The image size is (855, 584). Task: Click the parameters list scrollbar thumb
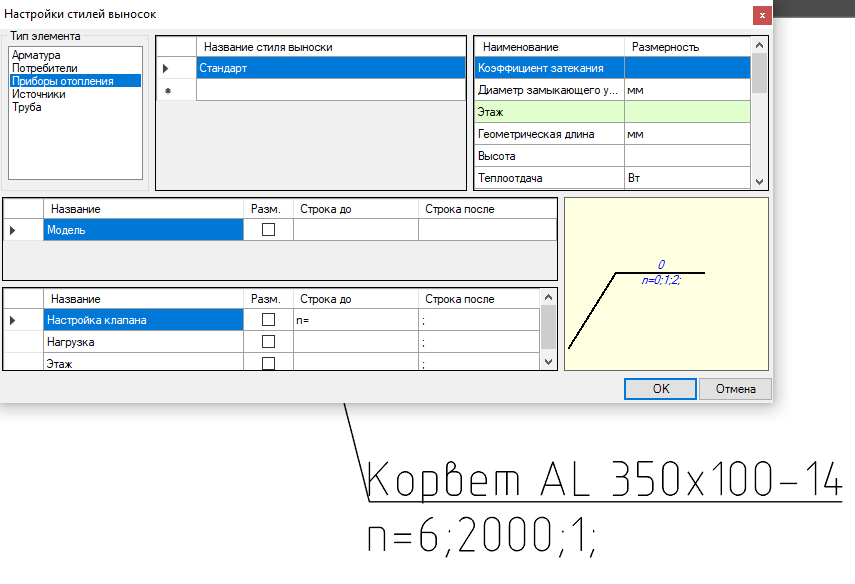(759, 73)
